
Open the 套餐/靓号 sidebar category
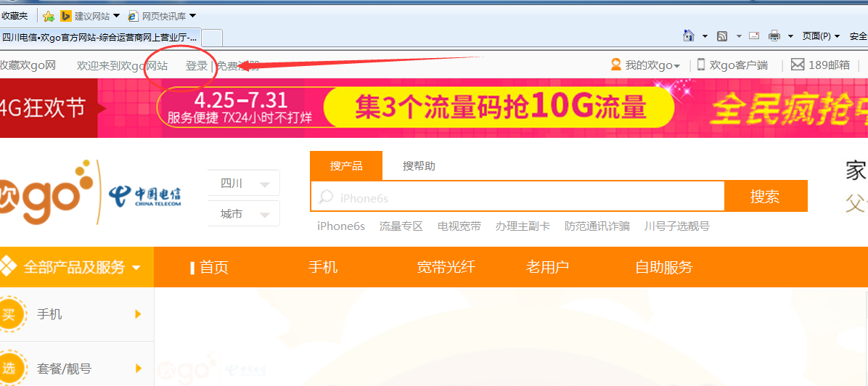click(x=64, y=369)
